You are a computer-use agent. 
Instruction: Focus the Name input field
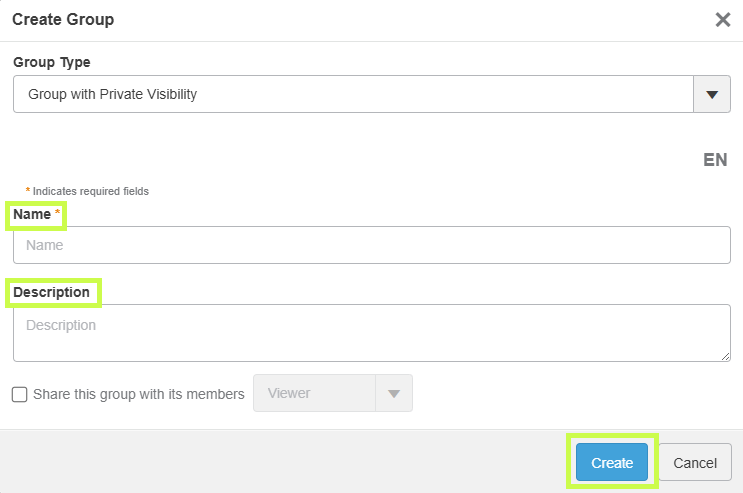pos(372,245)
